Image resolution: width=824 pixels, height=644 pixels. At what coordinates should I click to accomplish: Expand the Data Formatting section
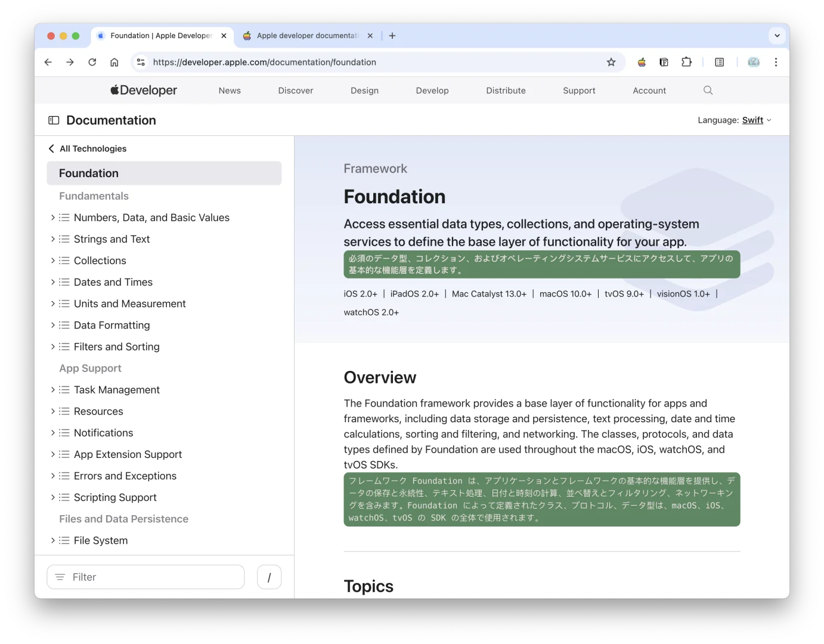(52, 325)
